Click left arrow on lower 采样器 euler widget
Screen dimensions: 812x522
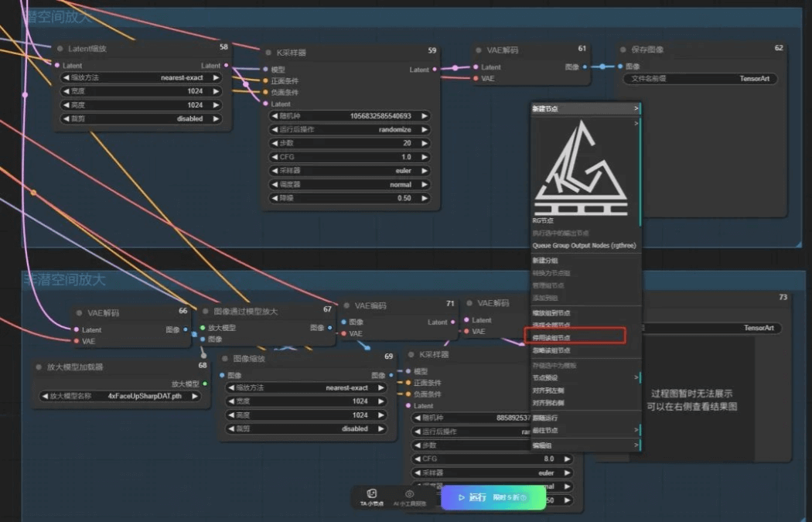click(x=418, y=473)
